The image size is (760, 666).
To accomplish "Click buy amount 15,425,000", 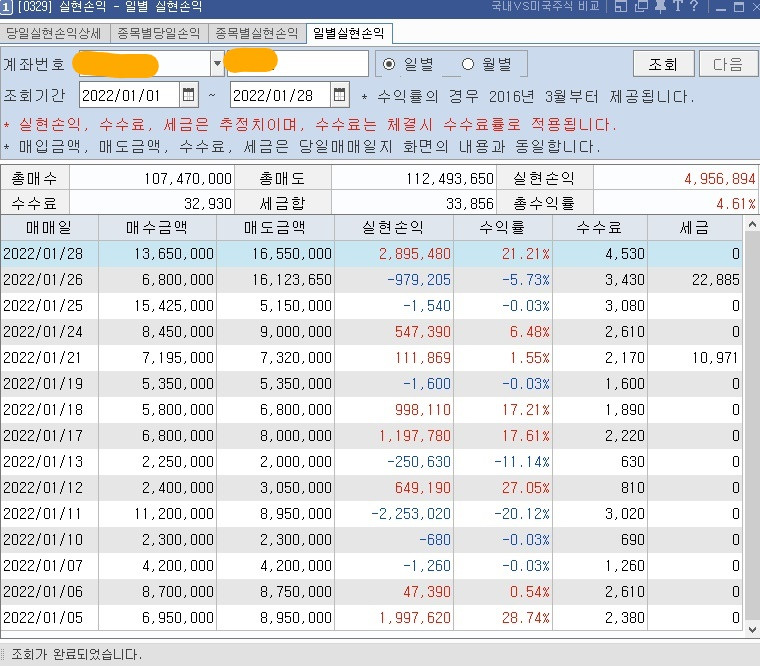I will click(174, 306).
